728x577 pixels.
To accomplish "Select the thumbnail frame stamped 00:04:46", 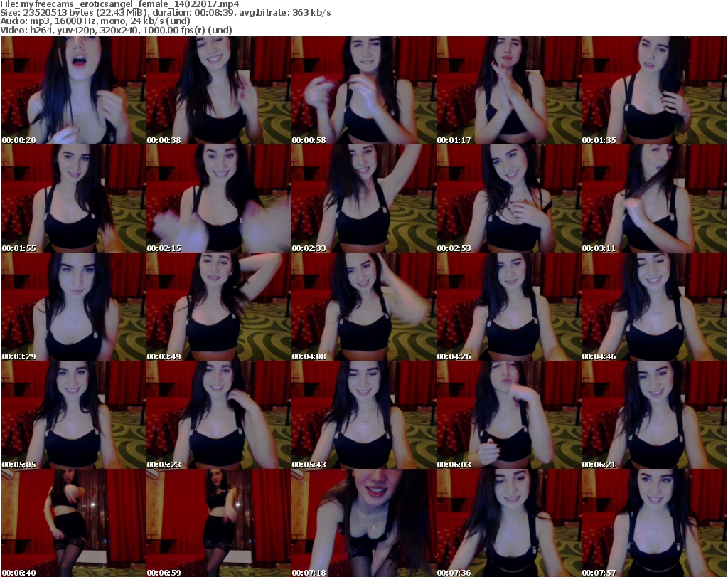I will (x=654, y=307).
